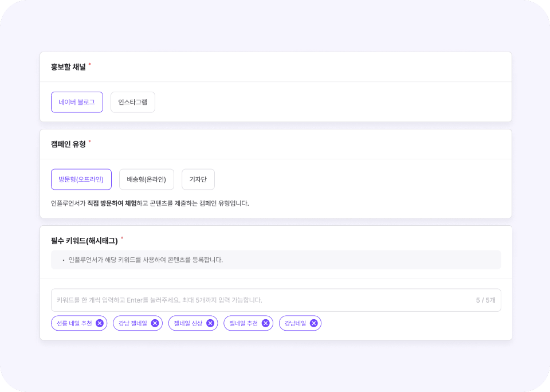Remove the 젤네일 신상 keyword tag
The width and height of the screenshot is (550, 392).
[210, 323]
